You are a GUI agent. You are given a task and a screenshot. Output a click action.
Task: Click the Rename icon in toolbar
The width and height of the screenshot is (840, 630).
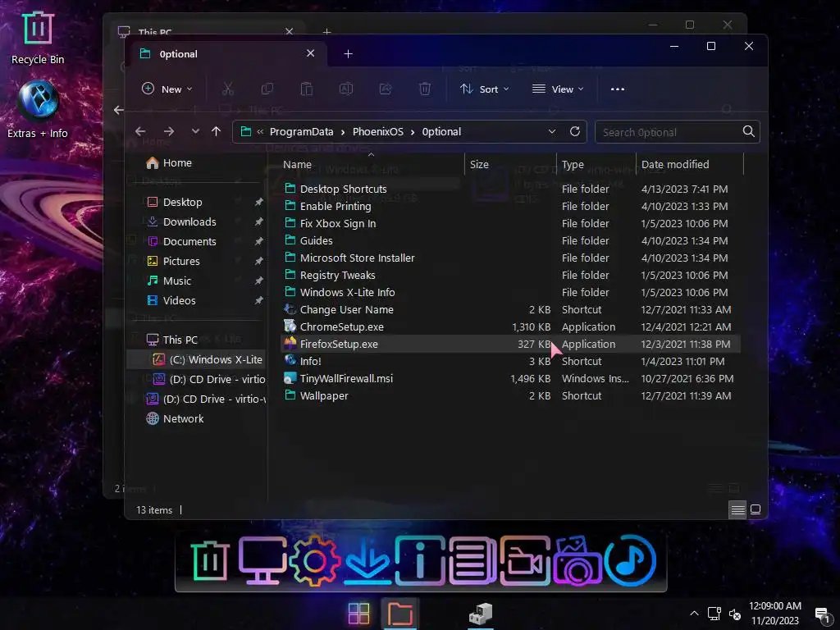[x=346, y=89]
